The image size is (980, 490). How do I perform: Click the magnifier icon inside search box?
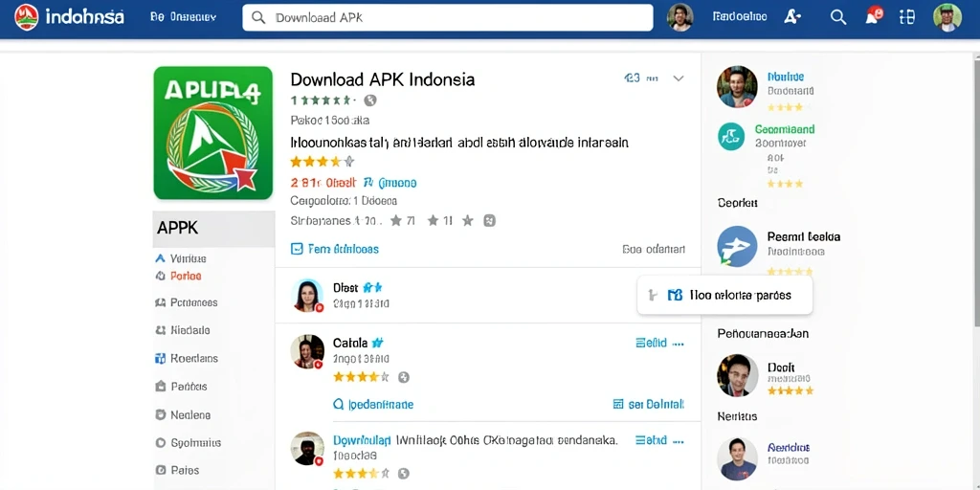[x=258, y=17]
